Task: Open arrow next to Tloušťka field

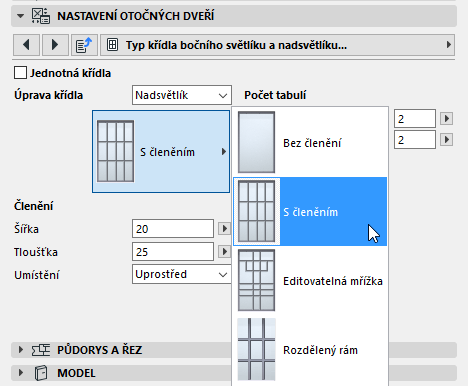Action: click(224, 252)
